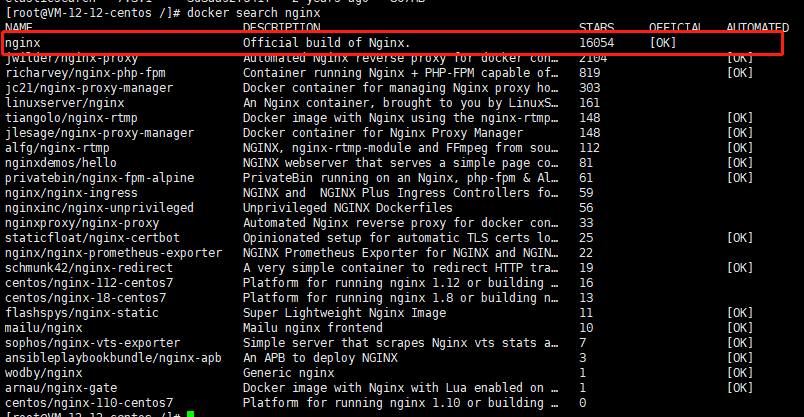Select the name "nginxinc/nginx-unprivileged"
The height and width of the screenshot is (417, 804).
[x=99, y=208]
